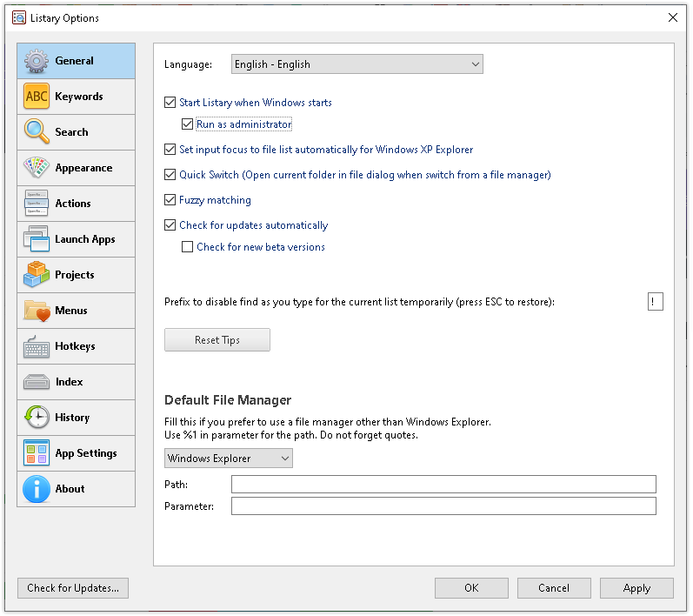Click the Menus folder heart icon
Image resolution: width=693 pixels, height=616 pixels.
click(x=37, y=311)
